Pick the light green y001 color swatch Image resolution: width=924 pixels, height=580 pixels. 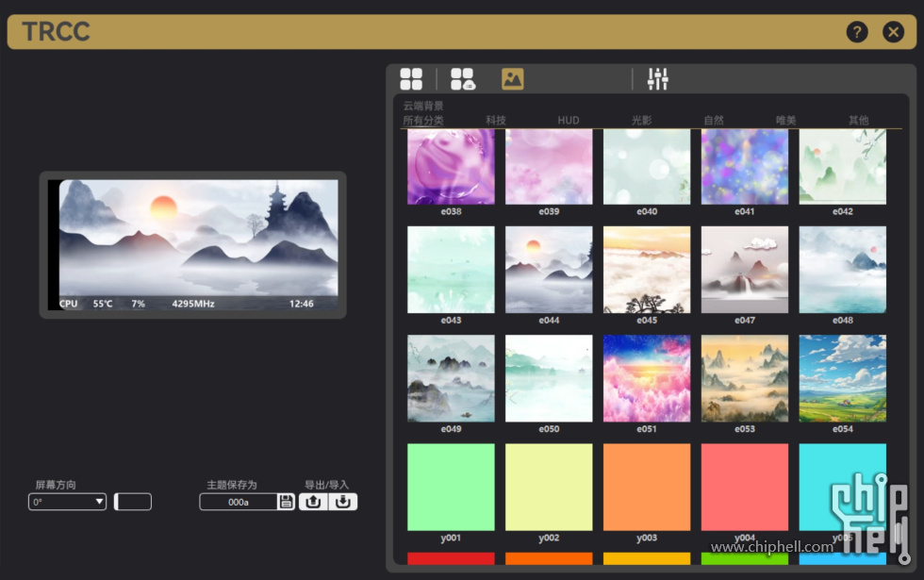point(451,487)
